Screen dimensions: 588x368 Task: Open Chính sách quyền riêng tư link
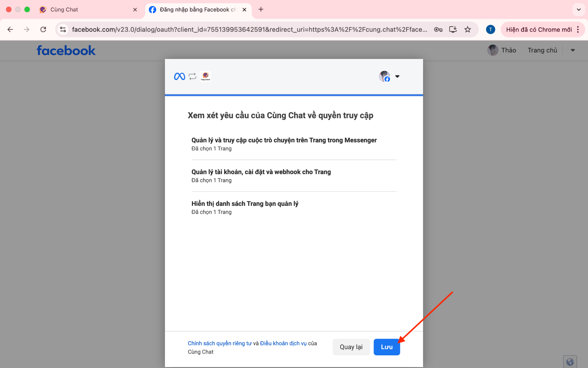coord(219,343)
